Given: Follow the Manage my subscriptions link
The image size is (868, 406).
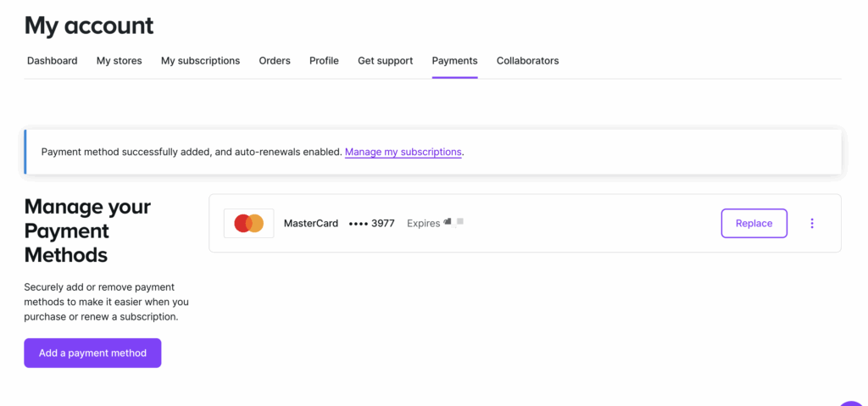Looking at the screenshot, I should click(x=403, y=153).
